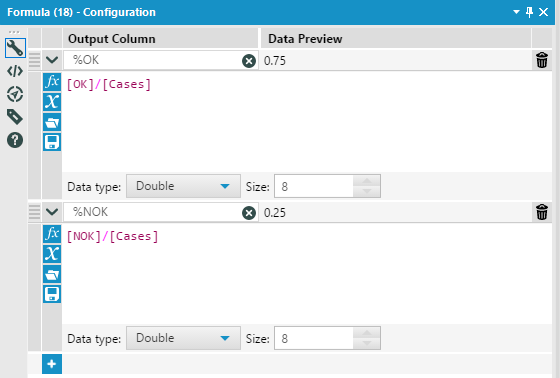Open the Navigation compass icon
This screenshot has height=378, width=560.
click(x=15, y=94)
